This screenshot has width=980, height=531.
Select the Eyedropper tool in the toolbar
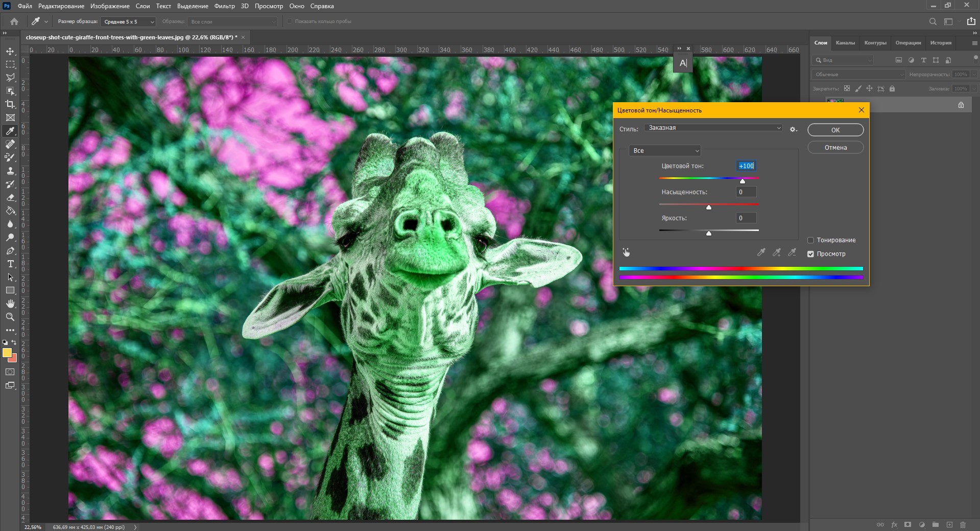click(x=10, y=131)
